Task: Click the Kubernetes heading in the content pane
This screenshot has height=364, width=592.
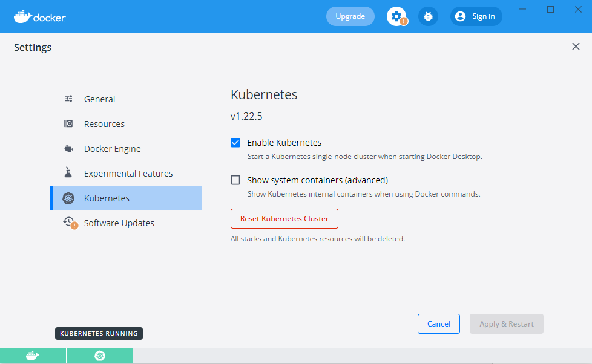Action: pos(264,94)
